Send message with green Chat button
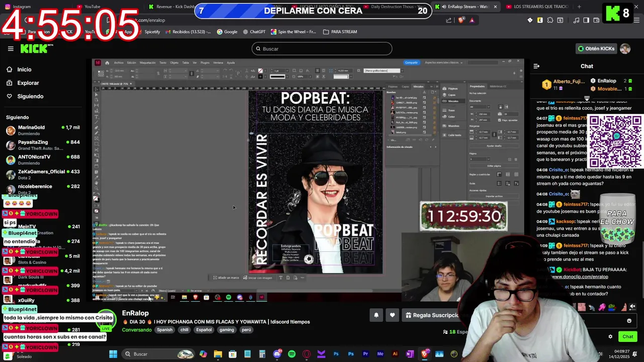644x362 pixels. click(627, 336)
